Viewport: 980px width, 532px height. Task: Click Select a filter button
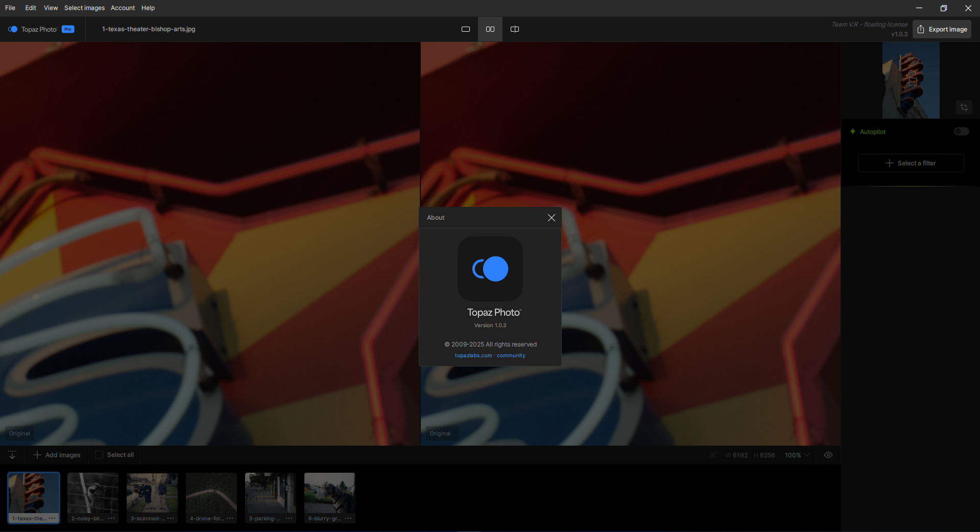pyautogui.click(x=911, y=163)
